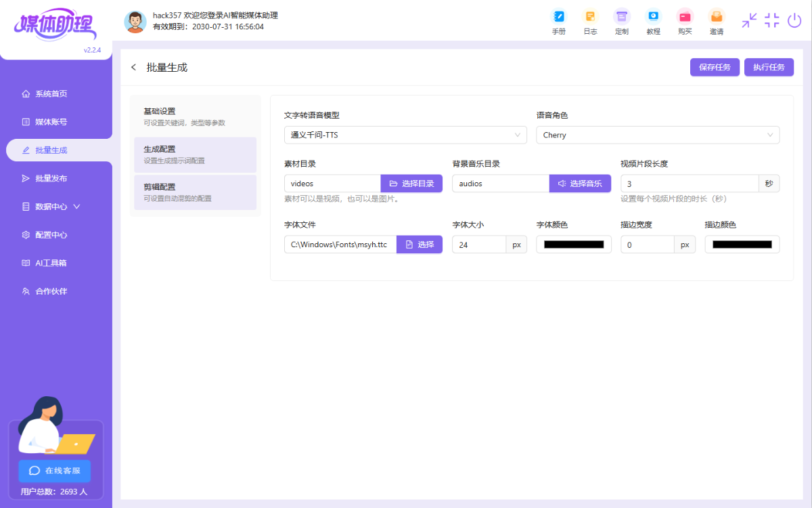
Task: Click the 保存任务 button
Action: [x=715, y=67]
